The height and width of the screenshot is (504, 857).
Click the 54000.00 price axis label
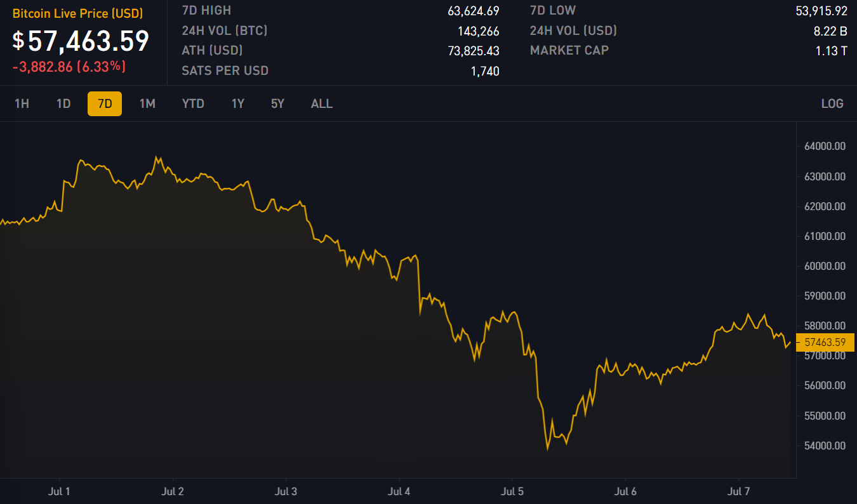pos(825,446)
